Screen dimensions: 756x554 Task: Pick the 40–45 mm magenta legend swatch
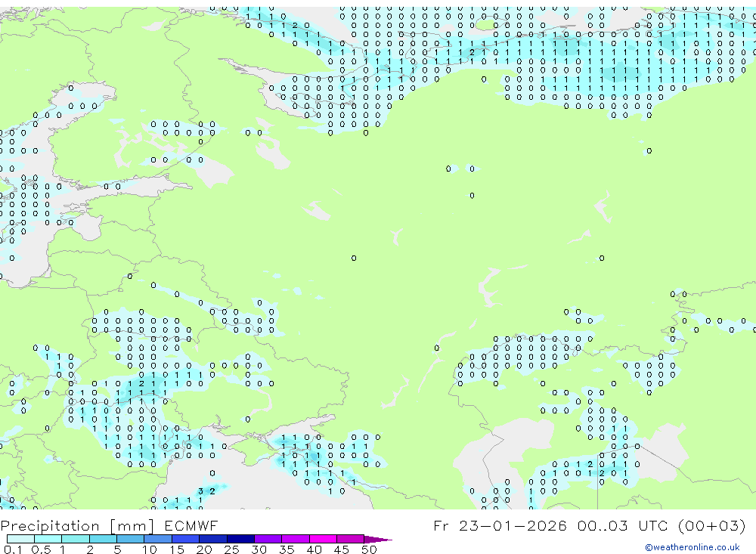tap(323, 539)
